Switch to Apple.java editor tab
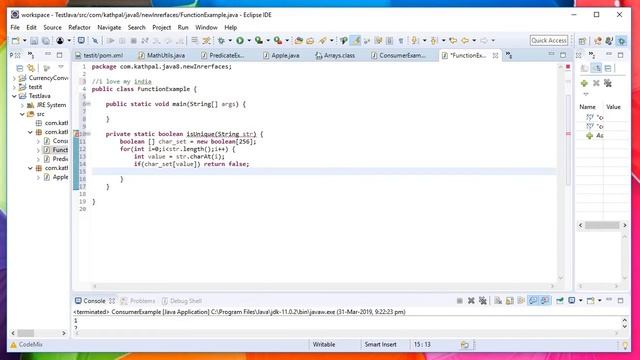640x360 pixels. click(281, 55)
